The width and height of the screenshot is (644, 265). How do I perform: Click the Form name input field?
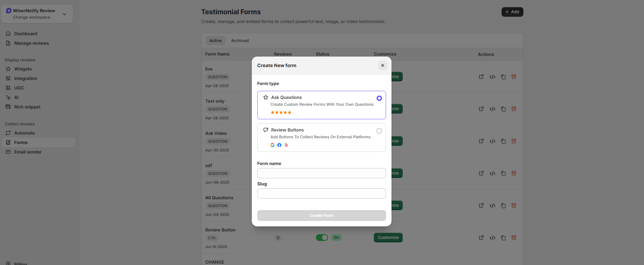click(321, 173)
